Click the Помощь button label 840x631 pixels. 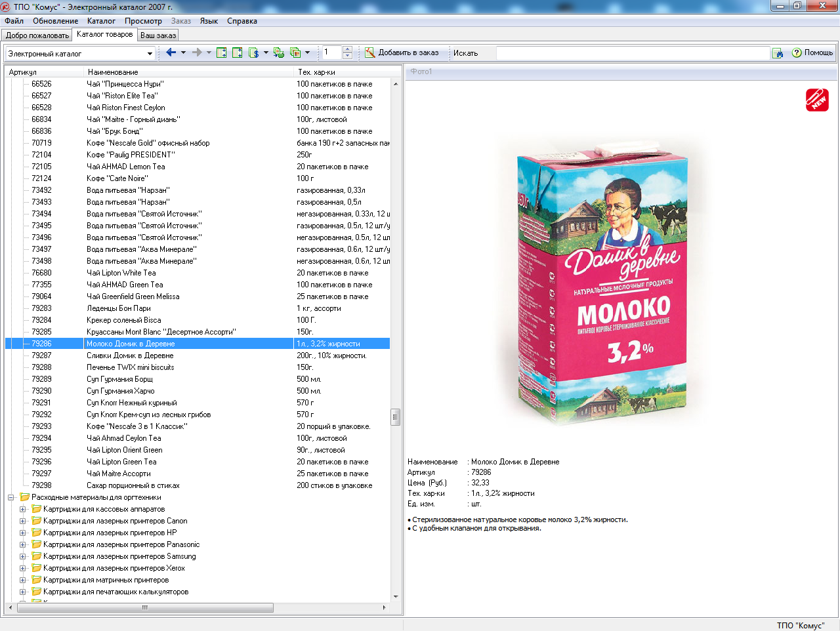[x=818, y=52]
